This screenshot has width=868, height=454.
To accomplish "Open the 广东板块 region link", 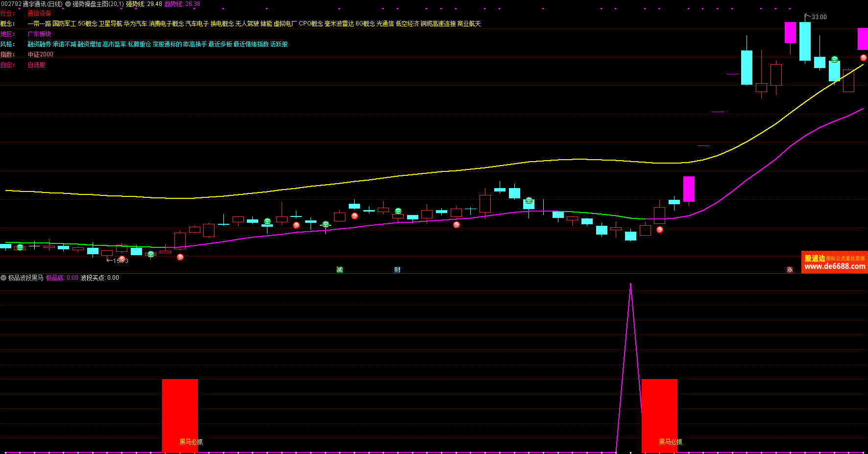I will pos(39,34).
